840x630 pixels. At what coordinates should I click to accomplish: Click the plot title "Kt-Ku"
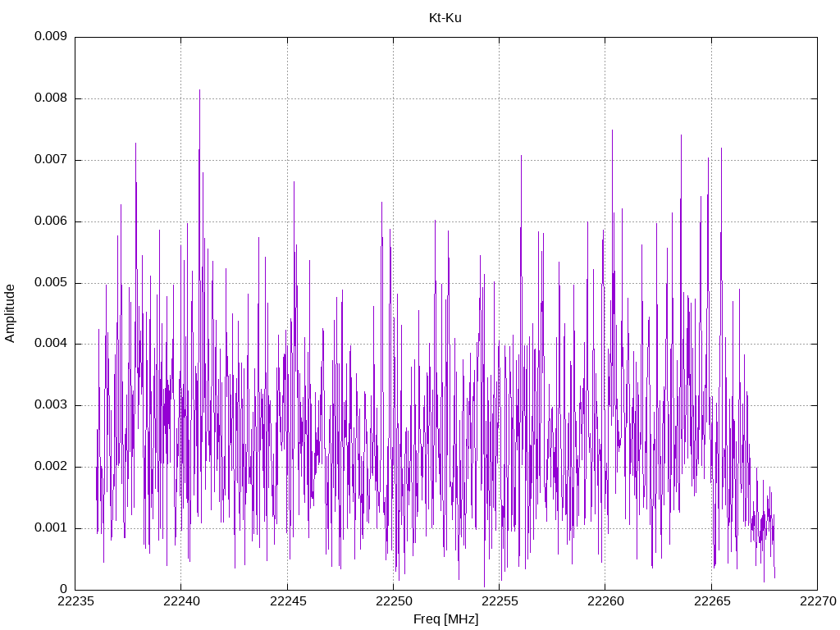(x=445, y=18)
